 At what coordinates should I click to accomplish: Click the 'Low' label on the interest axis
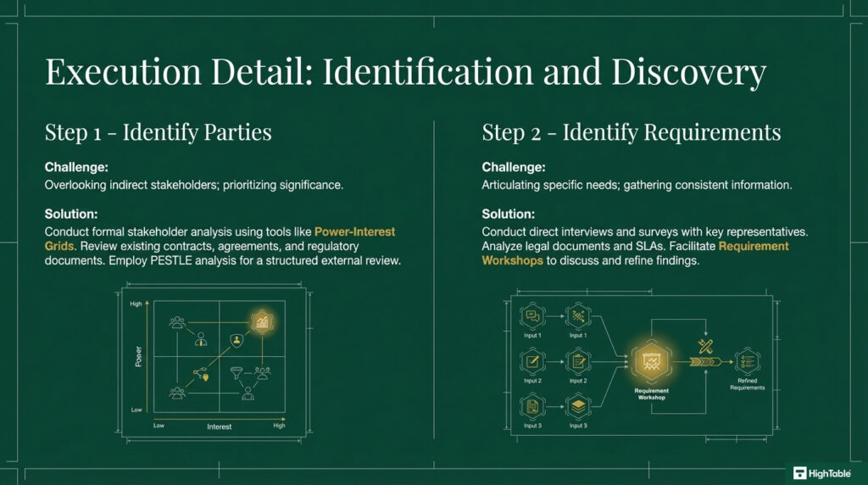[159, 426]
